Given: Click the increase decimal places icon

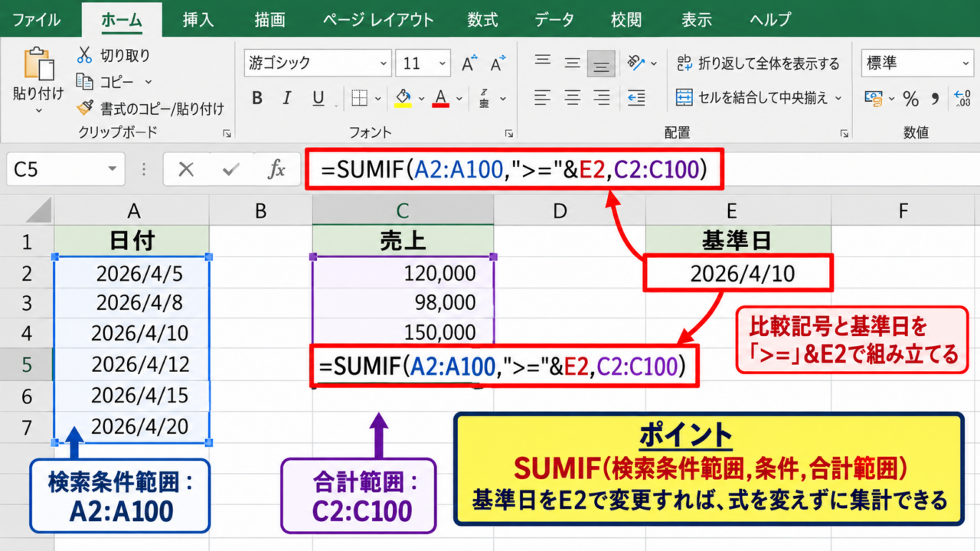Looking at the screenshot, I should click(x=962, y=98).
